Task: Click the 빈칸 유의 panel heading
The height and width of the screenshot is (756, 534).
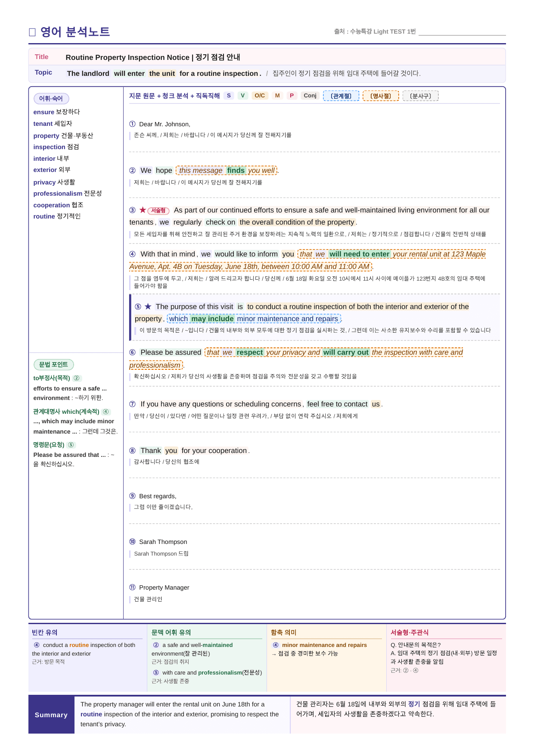Action: 44,632
